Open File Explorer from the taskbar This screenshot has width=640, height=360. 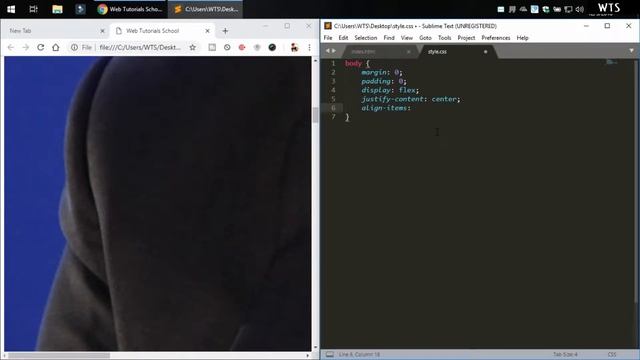57,9
